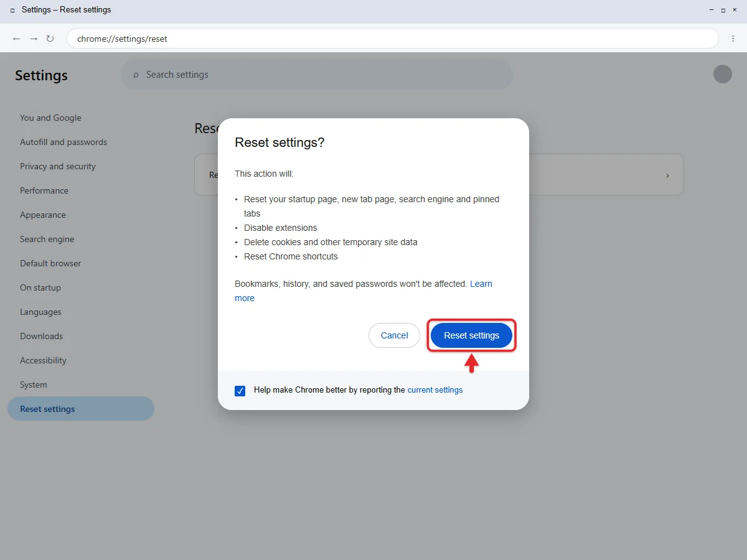
Task: Select Reset settings in the sidebar
Action: pos(81,409)
